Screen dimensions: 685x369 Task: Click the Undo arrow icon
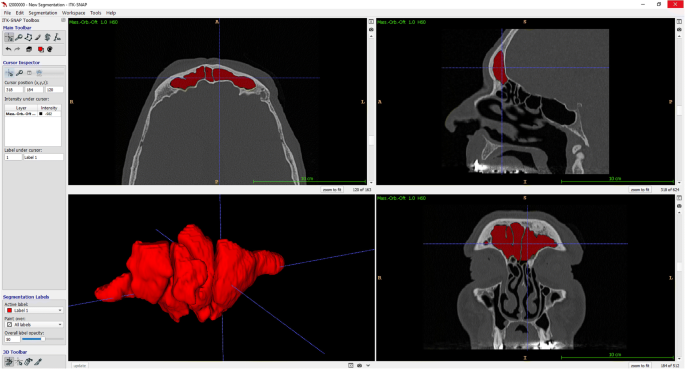tap(8, 49)
